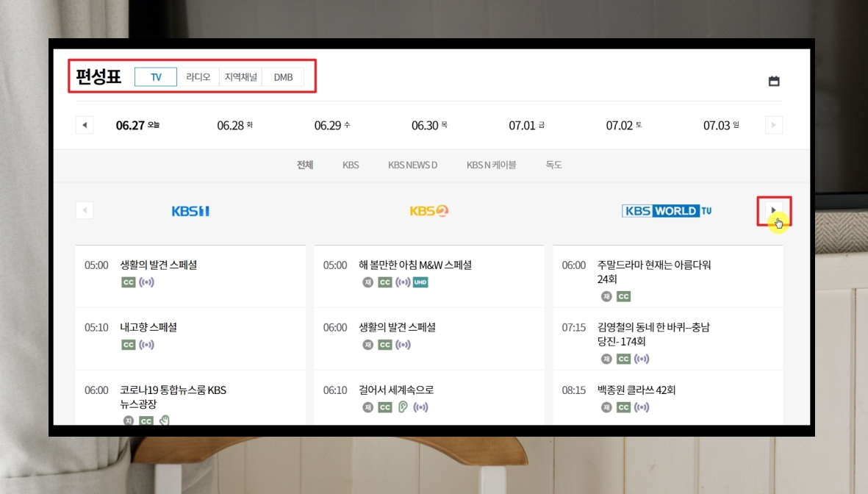Select KBS NEWS D filter

[412, 165]
